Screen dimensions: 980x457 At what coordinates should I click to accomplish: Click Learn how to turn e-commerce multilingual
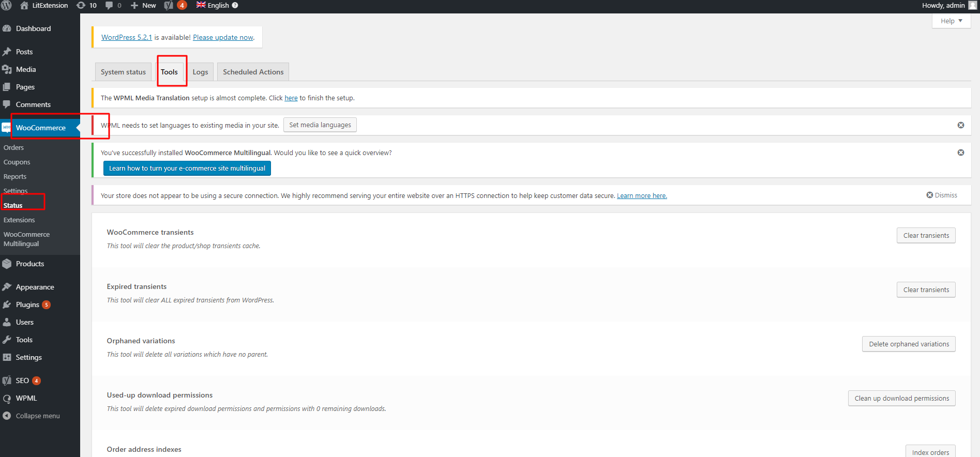click(x=187, y=169)
